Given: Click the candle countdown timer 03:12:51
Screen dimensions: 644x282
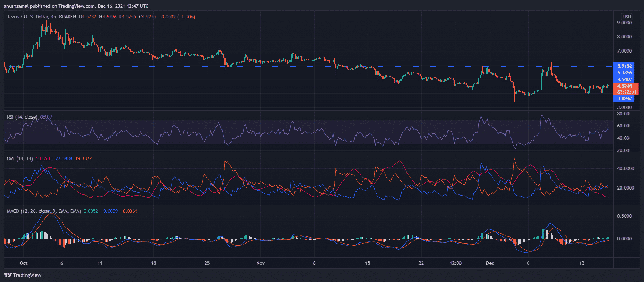Looking at the screenshot, I should click(x=626, y=92).
